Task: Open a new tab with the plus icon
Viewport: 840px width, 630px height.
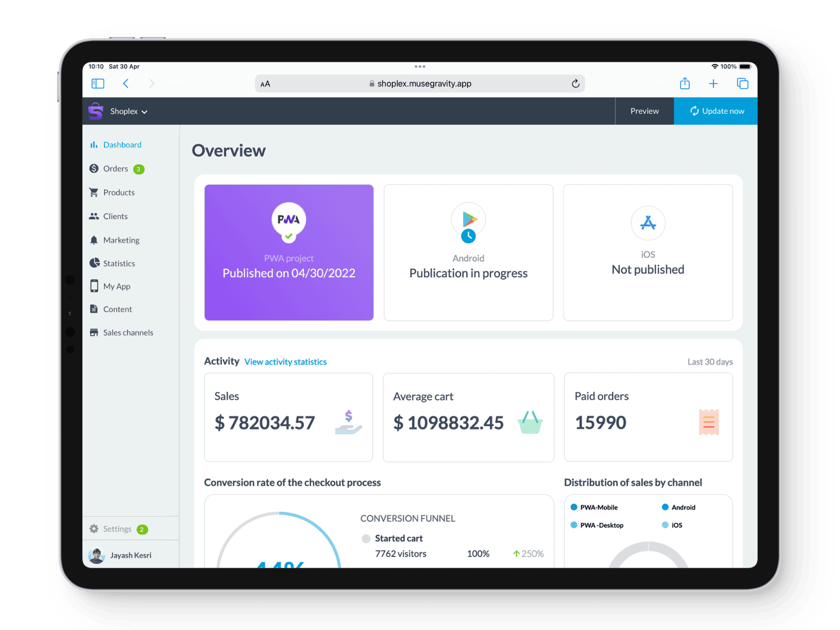Action: [713, 83]
